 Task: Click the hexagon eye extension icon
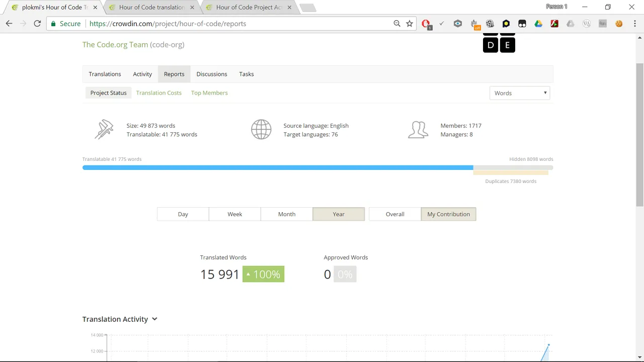[x=458, y=24]
